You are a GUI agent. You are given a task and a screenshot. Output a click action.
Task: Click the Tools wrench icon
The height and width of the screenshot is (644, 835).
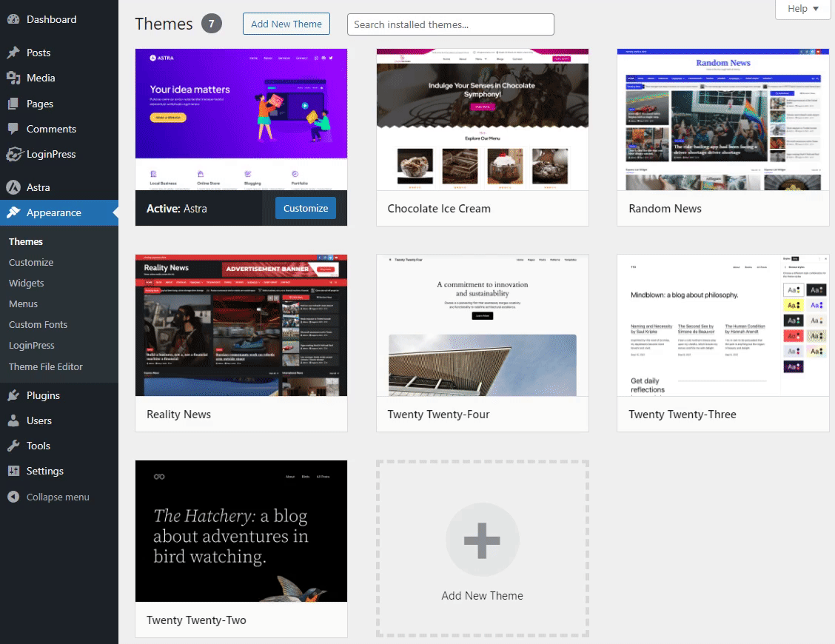(x=13, y=446)
